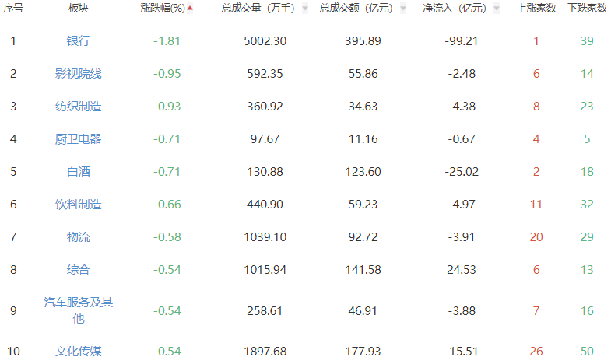This screenshot has height=364, width=611.
Task: Click the sort arrow next to 总成交量 (万手)
Action: click(x=305, y=9)
